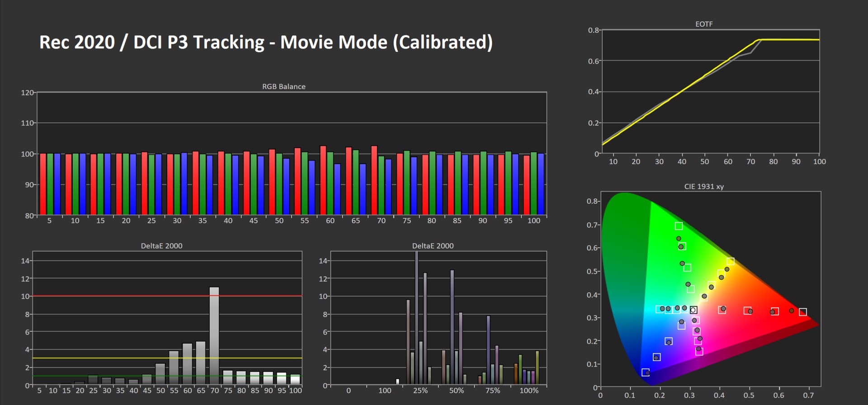The image size is (868, 405).
Task: Click the 120 label on RGB Balance y-axis
Action: 27,93
